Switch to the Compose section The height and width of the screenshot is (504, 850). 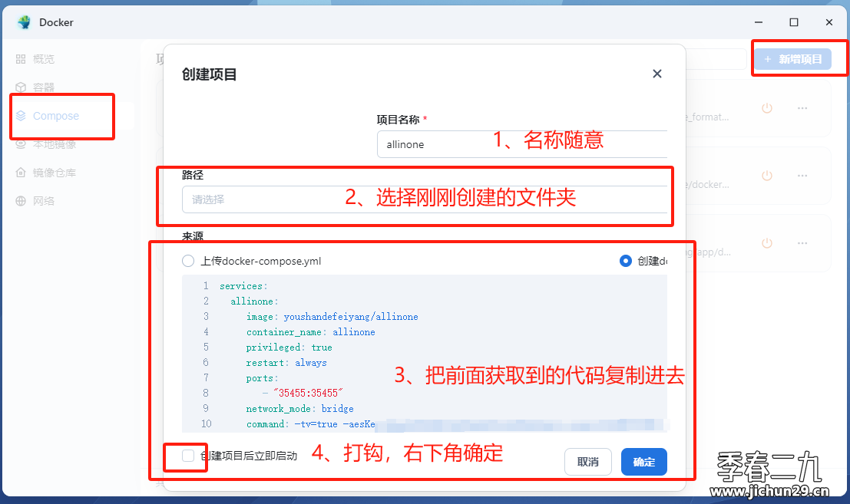[x=48, y=116]
